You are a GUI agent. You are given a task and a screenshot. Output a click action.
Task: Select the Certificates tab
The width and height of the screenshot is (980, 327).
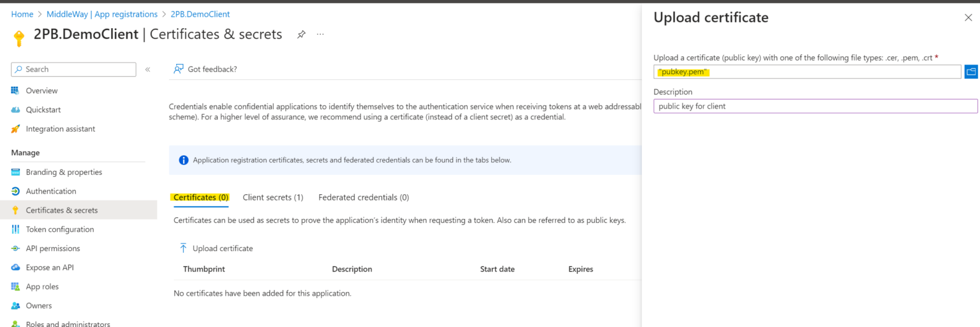[201, 197]
